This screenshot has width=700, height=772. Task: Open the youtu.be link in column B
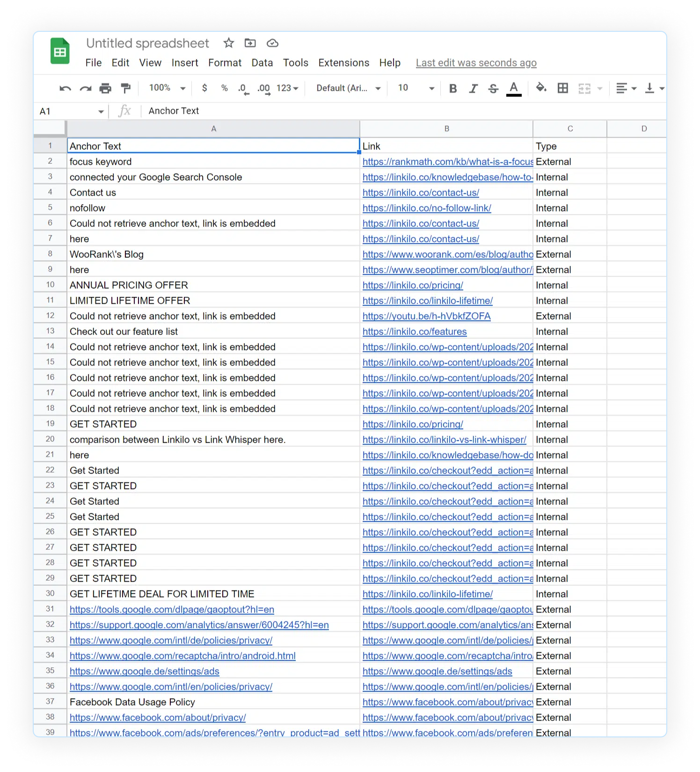point(426,316)
